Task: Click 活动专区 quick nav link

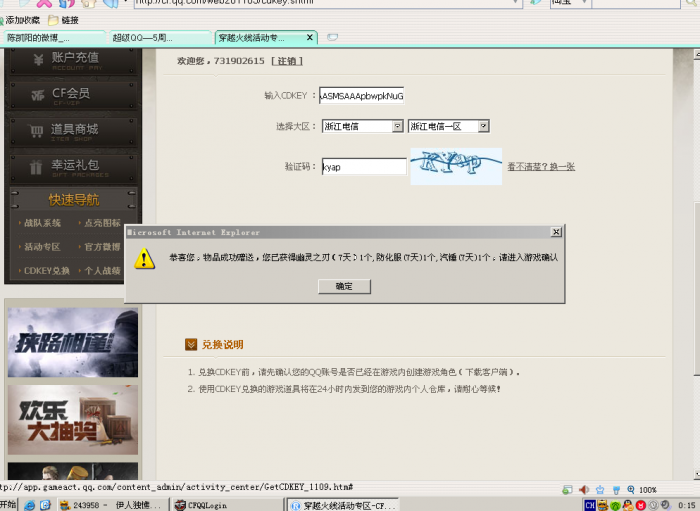Action: point(42,247)
